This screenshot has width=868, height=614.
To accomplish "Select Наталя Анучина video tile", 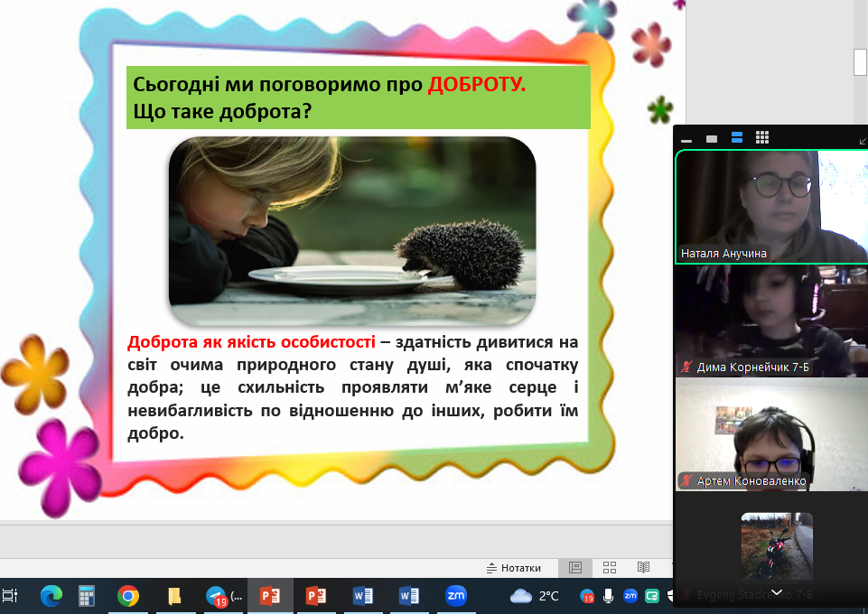I will click(x=771, y=207).
